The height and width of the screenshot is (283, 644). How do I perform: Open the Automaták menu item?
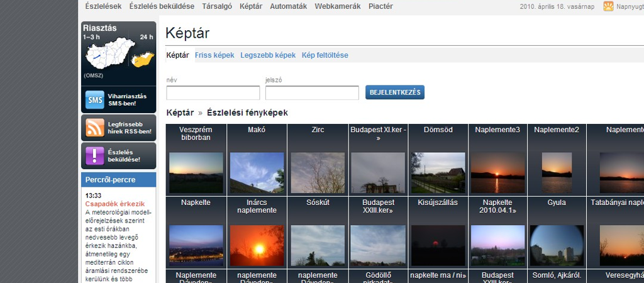pyautogui.click(x=288, y=6)
